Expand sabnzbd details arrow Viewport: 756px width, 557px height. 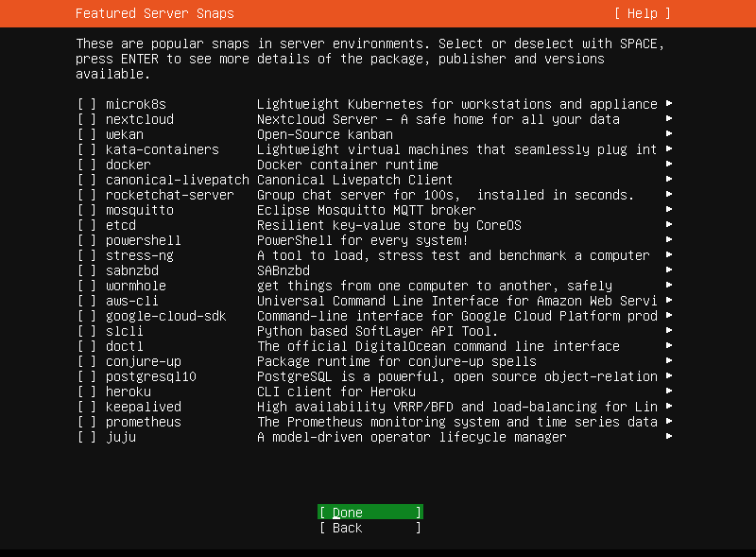coord(669,270)
